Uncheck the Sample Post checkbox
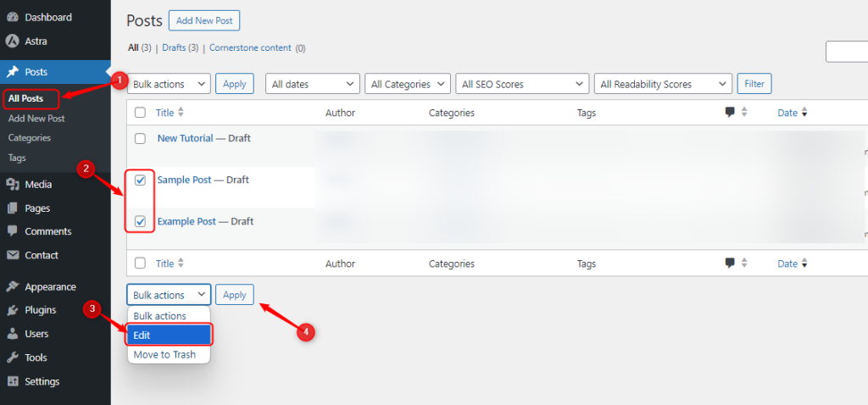868x405 pixels. [141, 180]
